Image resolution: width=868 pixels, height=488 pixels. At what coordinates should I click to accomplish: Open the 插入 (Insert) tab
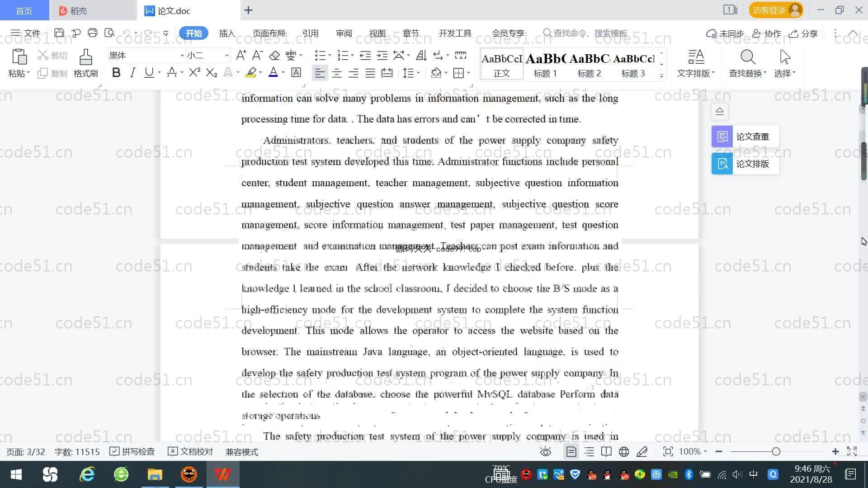coord(227,33)
